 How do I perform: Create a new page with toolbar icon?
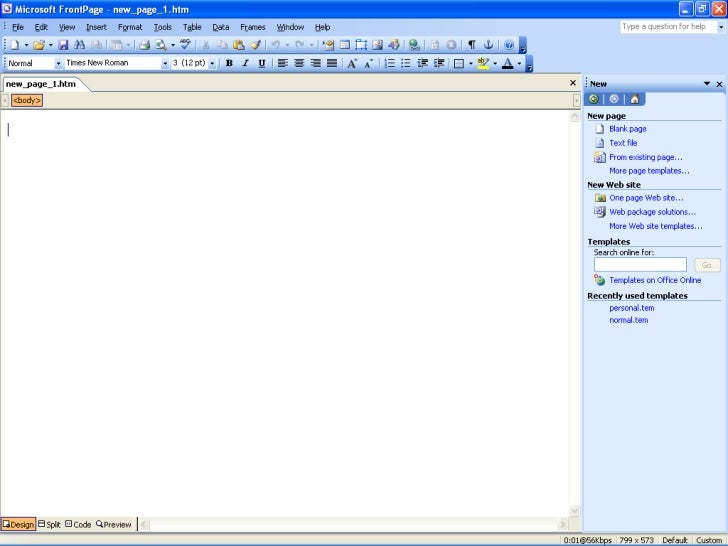coord(15,45)
